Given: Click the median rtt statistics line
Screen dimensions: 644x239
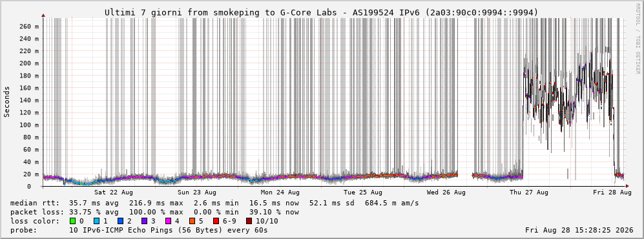Looking at the screenshot, I should pyautogui.click(x=214, y=203).
